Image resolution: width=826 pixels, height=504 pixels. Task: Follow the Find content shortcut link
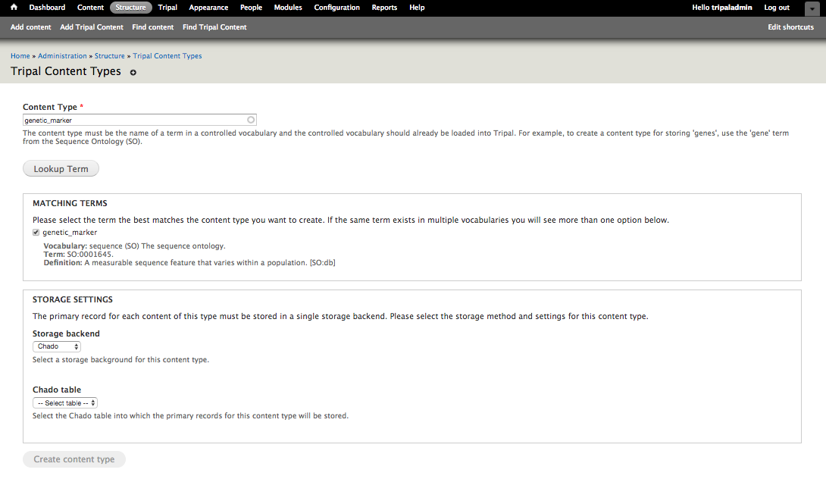[x=153, y=27]
